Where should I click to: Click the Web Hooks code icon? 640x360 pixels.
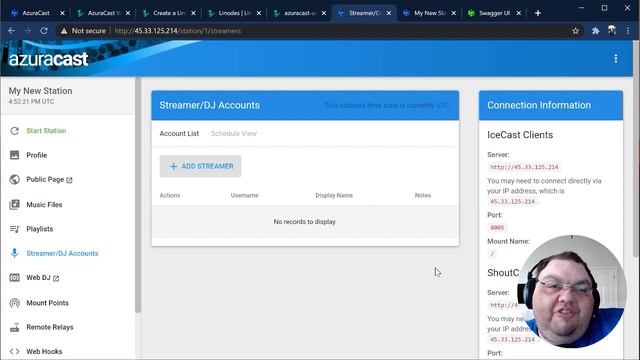click(x=14, y=351)
